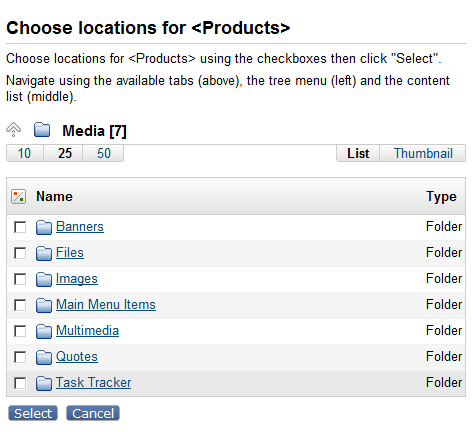
Task: Click the invert selection icon beside Name
Action: tap(18, 196)
